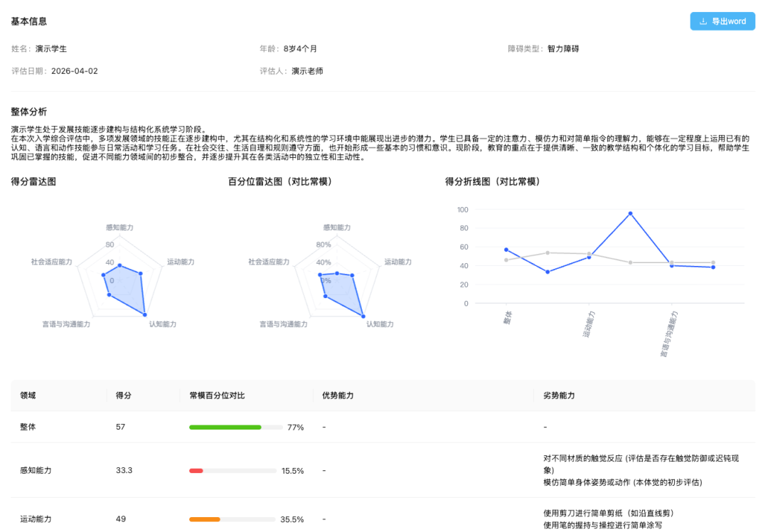Click the 感知能力 label on the percentile radar chart
768x532 pixels.
[x=337, y=228]
